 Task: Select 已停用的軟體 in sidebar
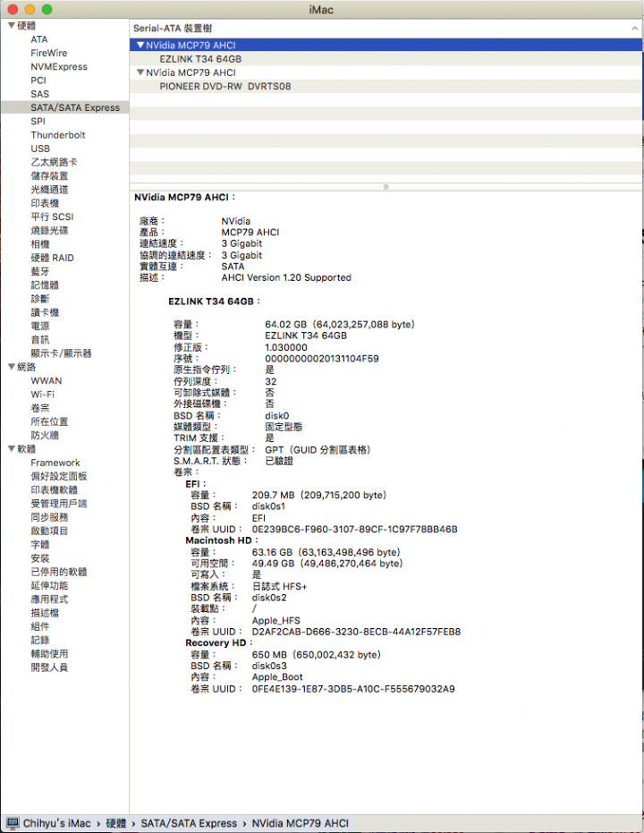coord(59,572)
